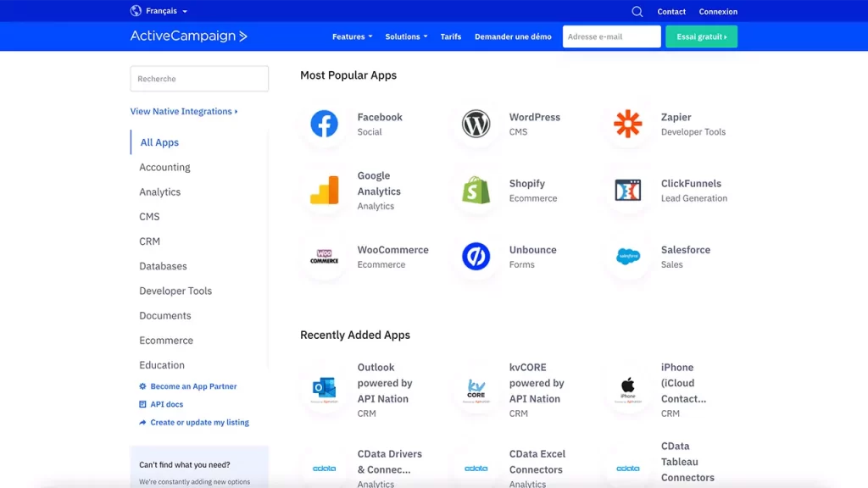Click the ClickFunnels icon
The height and width of the screenshot is (488, 868).
(628, 190)
